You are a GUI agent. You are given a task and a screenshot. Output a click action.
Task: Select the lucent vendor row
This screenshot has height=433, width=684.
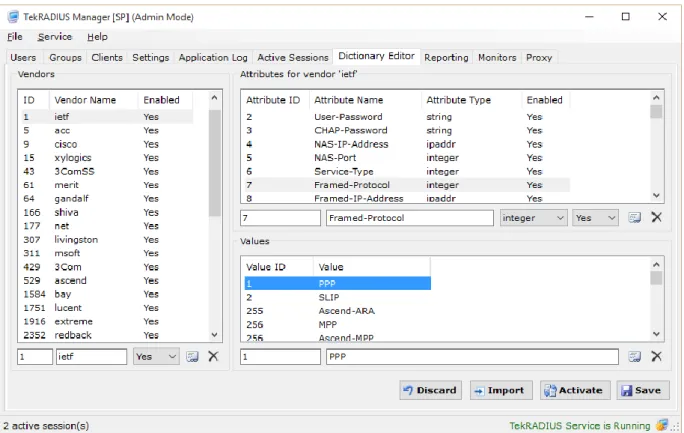click(x=107, y=308)
